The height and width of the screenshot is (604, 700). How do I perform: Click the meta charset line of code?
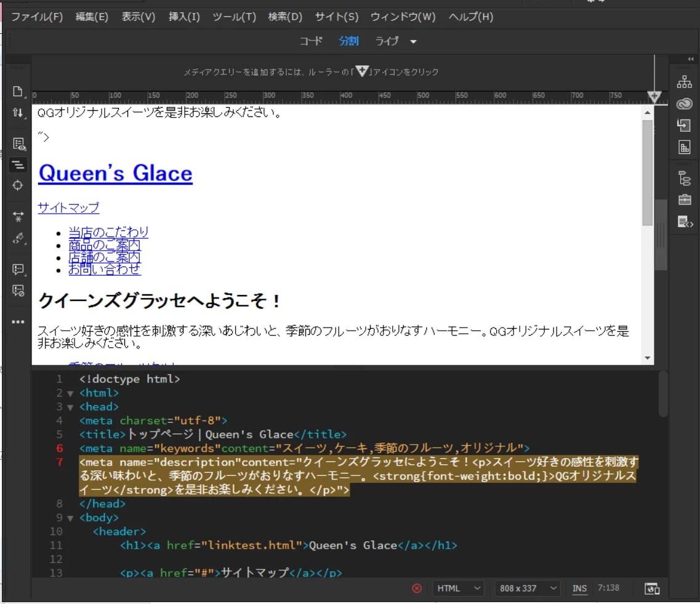(x=153, y=421)
